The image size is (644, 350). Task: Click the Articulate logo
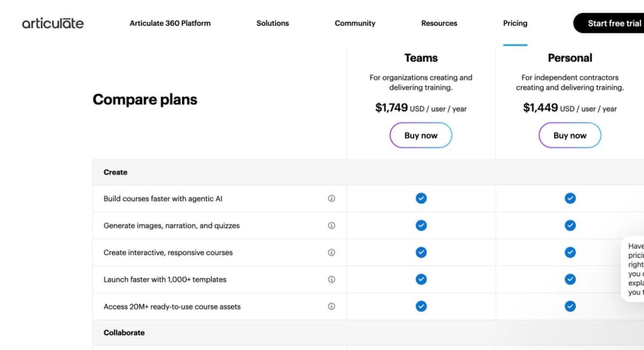point(52,23)
